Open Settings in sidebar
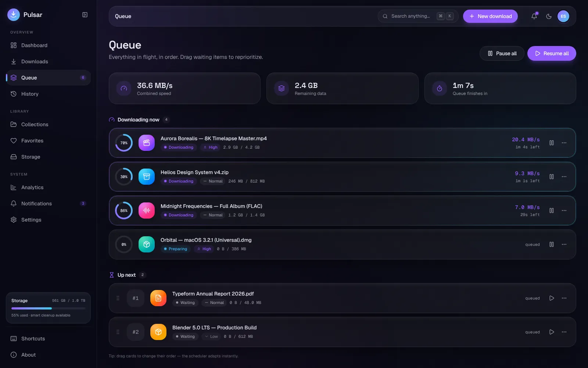588x368 pixels. click(x=48, y=220)
